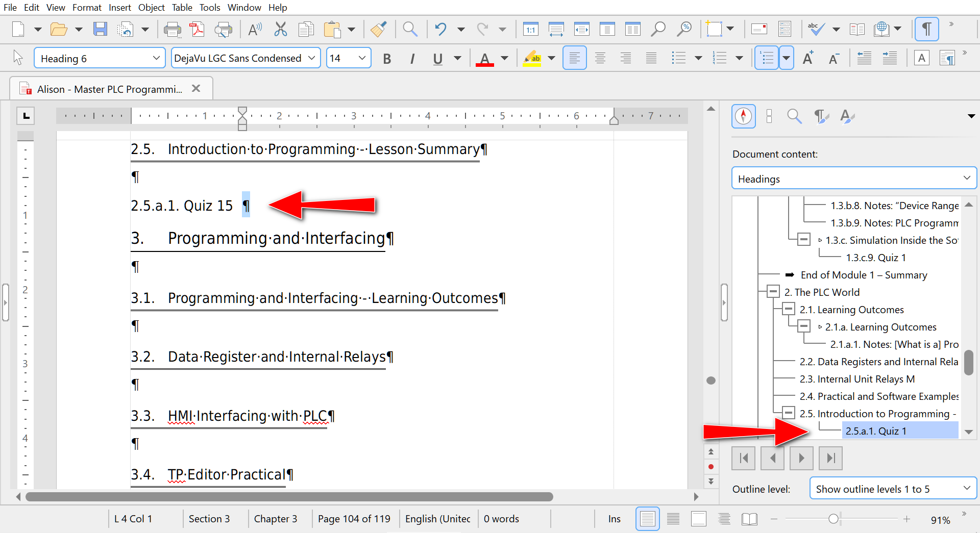Open the Navigator compass icon in sidebar
Screen dimensions: 980x533
tap(743, 116)
